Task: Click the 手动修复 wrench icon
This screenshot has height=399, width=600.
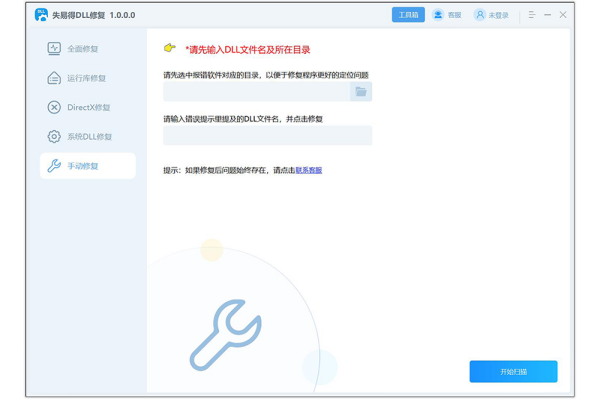Action: pyautogui.click(x=54, y=166)
